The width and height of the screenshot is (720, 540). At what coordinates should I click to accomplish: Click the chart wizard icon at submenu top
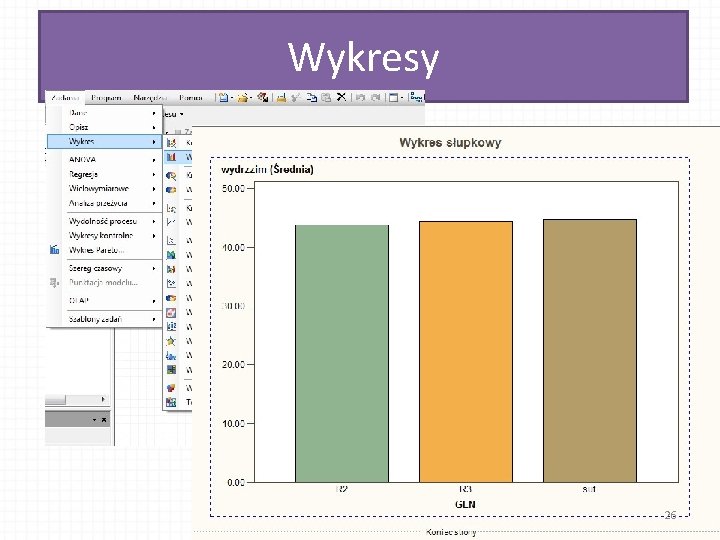tap(171, 143)
